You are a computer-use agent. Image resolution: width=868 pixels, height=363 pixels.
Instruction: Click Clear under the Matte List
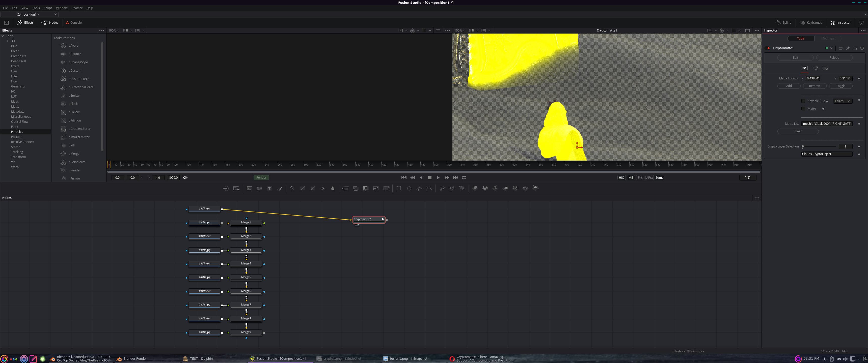pyautogui.click(x=798, y=131)
